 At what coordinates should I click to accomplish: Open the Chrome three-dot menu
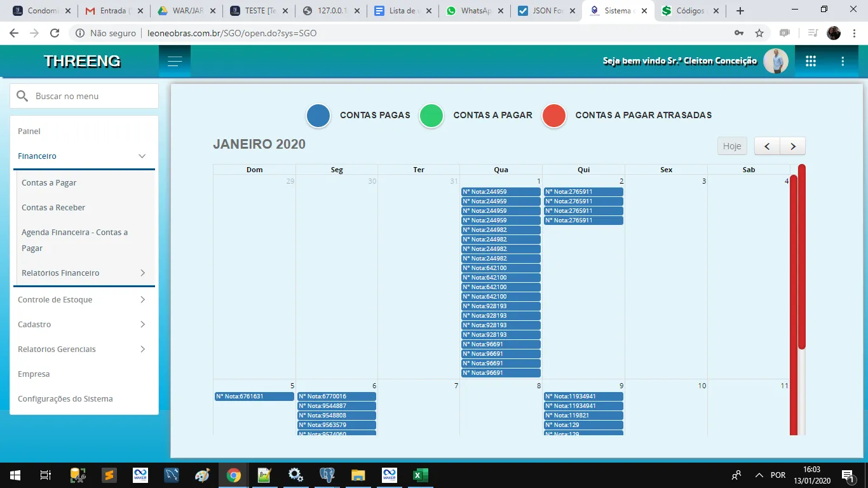point(853,33)
